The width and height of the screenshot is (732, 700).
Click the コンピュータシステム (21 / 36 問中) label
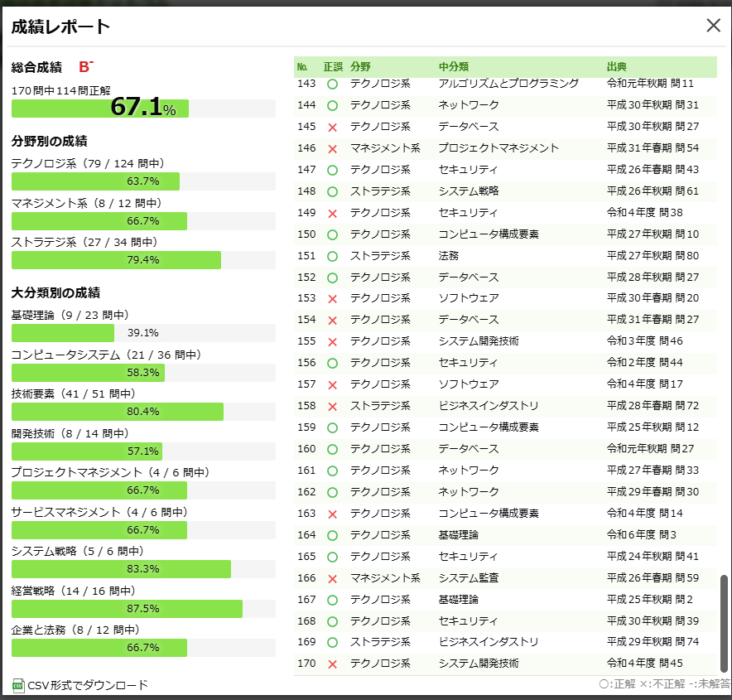pos(107,355)
